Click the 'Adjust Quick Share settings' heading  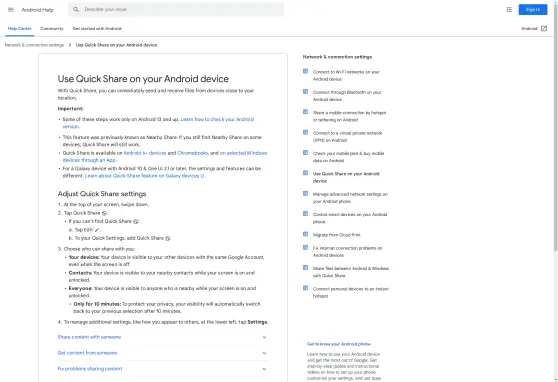click(102, 194)
